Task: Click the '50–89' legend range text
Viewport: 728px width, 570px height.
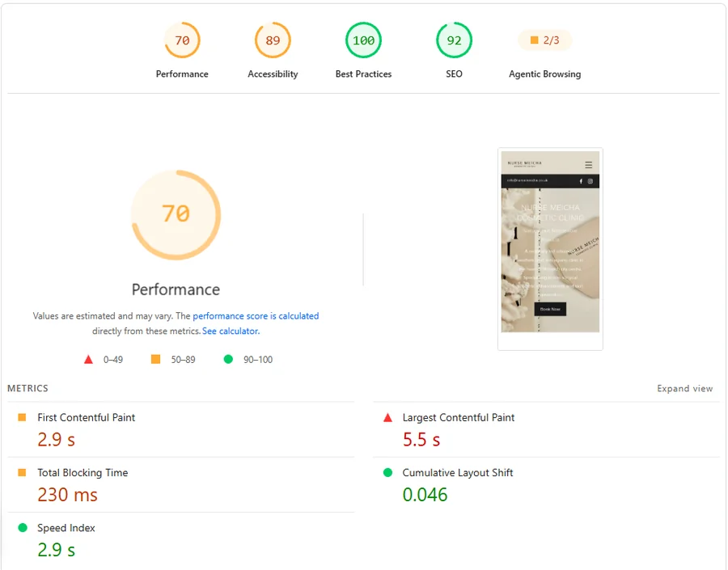Action: pos(183,359)
